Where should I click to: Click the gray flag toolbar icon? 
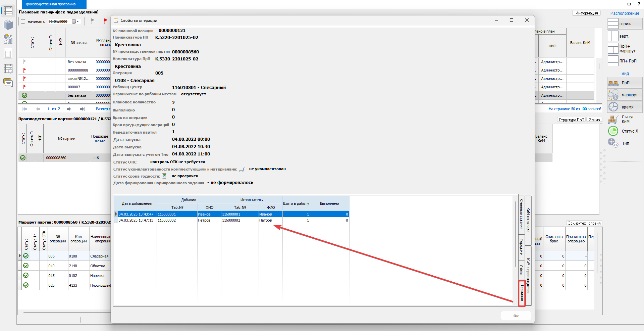[92, 21]
